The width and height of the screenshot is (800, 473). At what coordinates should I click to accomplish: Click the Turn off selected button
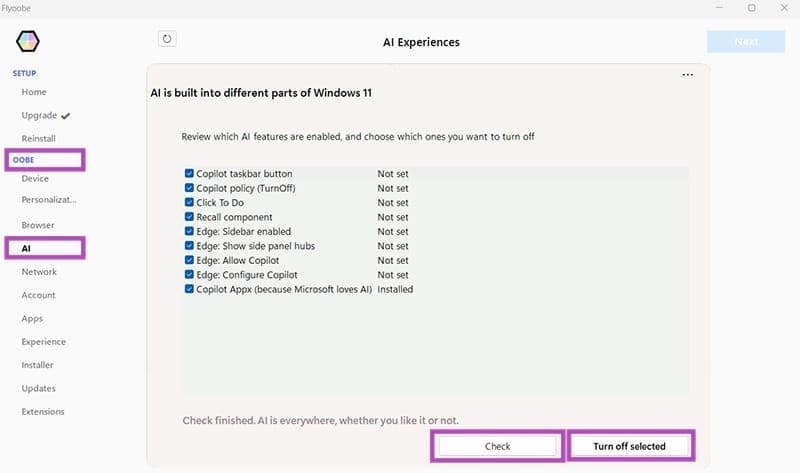[x=629, y=446]
